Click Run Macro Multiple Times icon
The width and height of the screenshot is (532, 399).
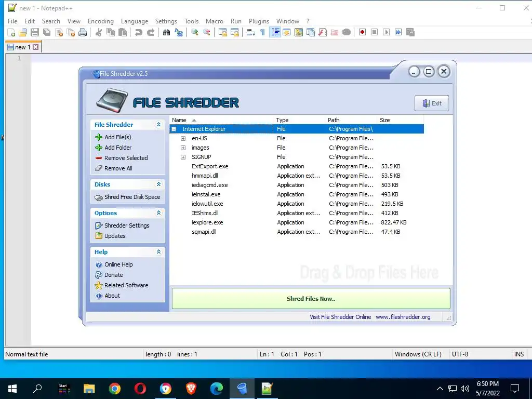tap(398, 32)
